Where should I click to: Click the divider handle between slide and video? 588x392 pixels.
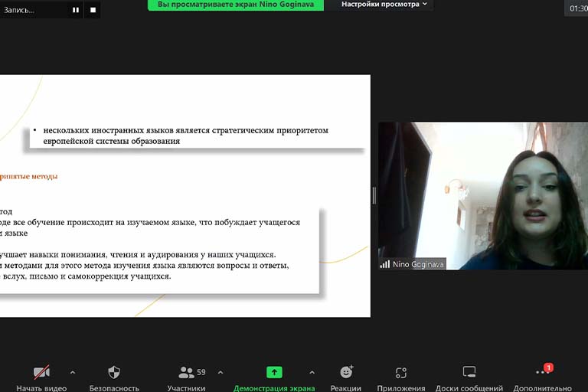(374, 195)
